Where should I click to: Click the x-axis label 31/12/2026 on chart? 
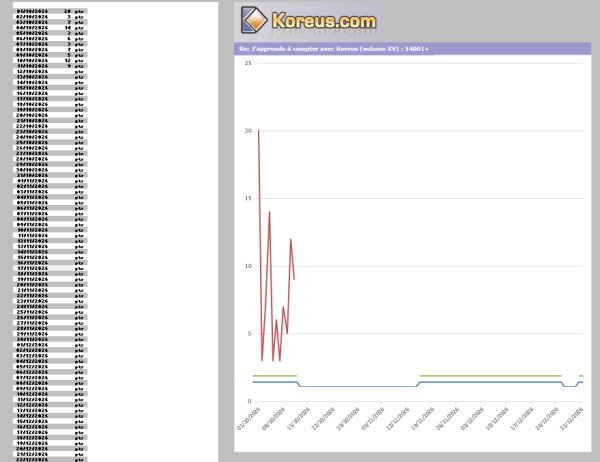(572, 418)
